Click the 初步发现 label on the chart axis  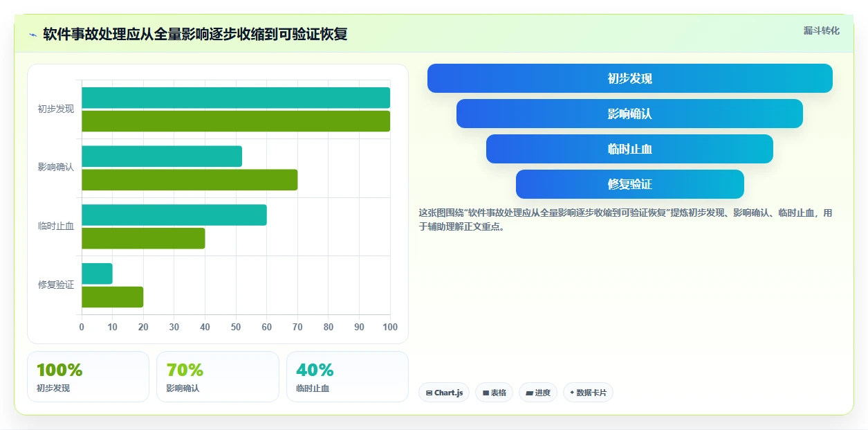click(x=56, y=109)
